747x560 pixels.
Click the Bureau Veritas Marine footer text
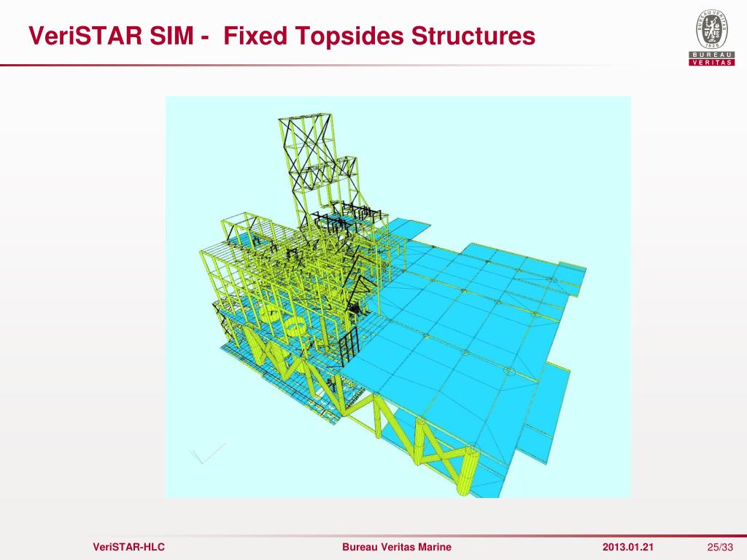pyautogui.click(x=396, y=547)
